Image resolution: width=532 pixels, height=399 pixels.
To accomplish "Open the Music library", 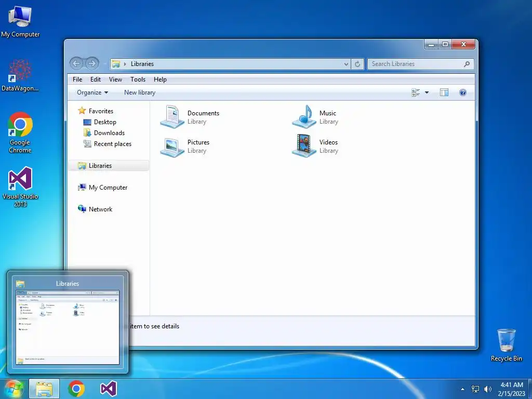I will click(315, 117).
